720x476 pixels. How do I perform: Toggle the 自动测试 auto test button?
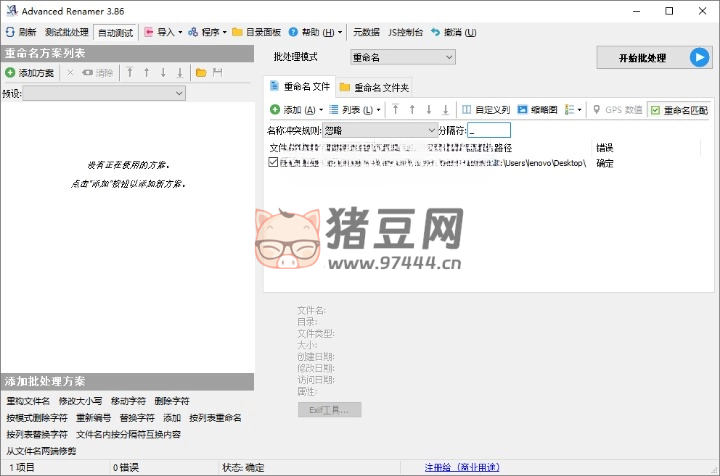tap(115, 32)
